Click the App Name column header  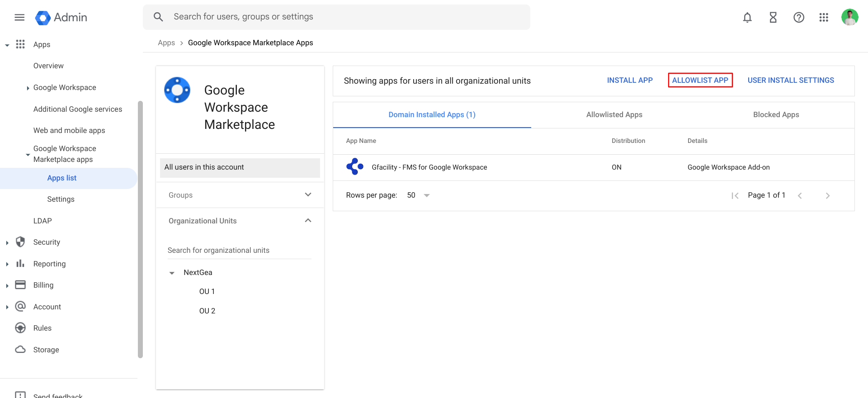361,141
